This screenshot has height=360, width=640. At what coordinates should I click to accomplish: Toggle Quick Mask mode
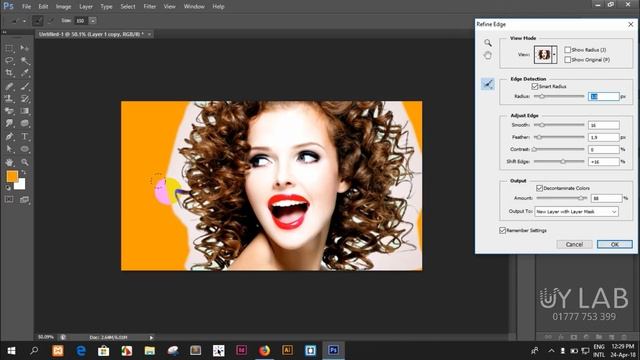[x=9, y=200]
